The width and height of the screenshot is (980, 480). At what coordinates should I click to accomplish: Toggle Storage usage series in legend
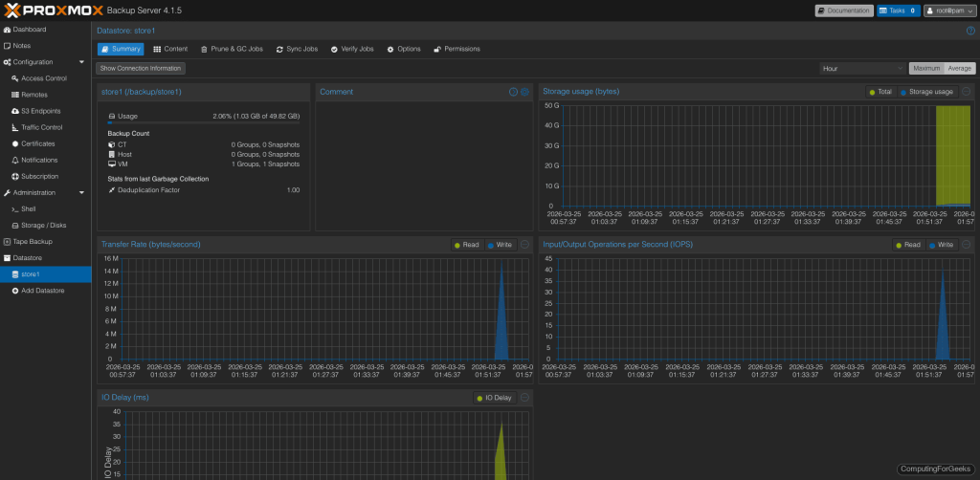click(x=927, y=92)
